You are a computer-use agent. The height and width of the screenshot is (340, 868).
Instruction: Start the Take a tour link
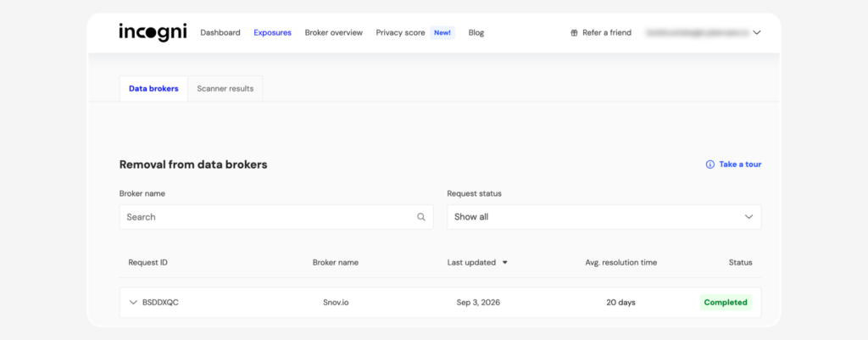pos(740,164)
